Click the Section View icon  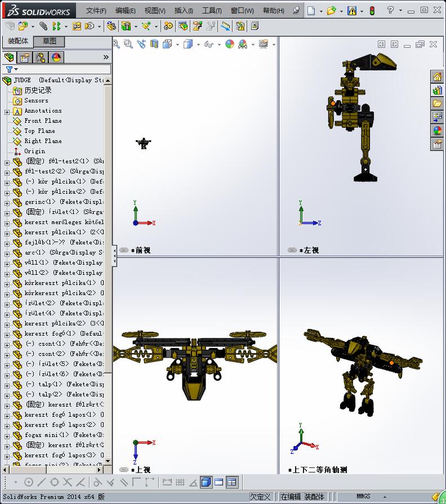pyautogui.click(x=154, y=44)
